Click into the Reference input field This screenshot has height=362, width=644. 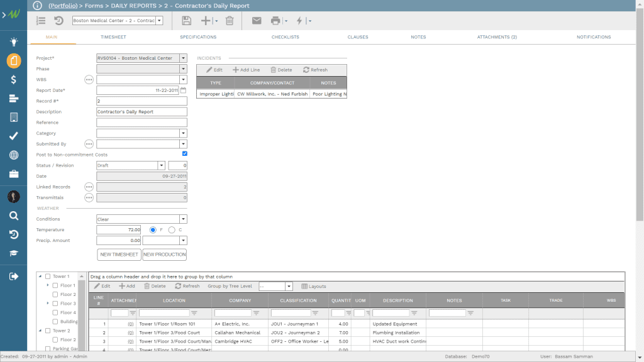[142, 123]
